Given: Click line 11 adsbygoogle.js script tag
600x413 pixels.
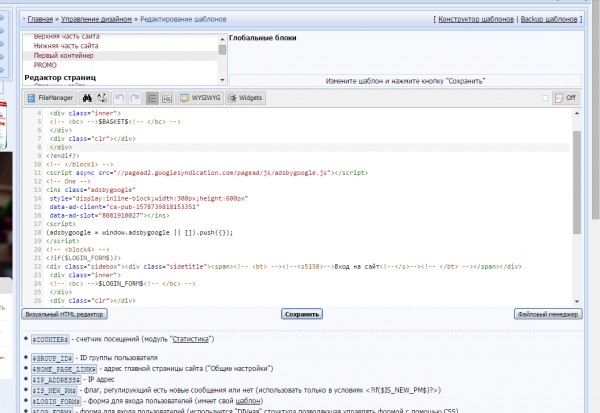Looking at the screenshot, I should pyautogui.click(x=207, y=173).
